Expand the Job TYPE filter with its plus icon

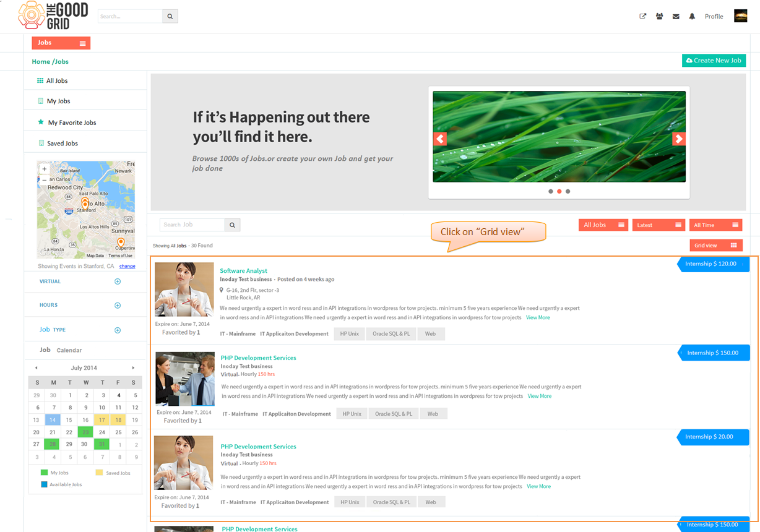point(118,330)
